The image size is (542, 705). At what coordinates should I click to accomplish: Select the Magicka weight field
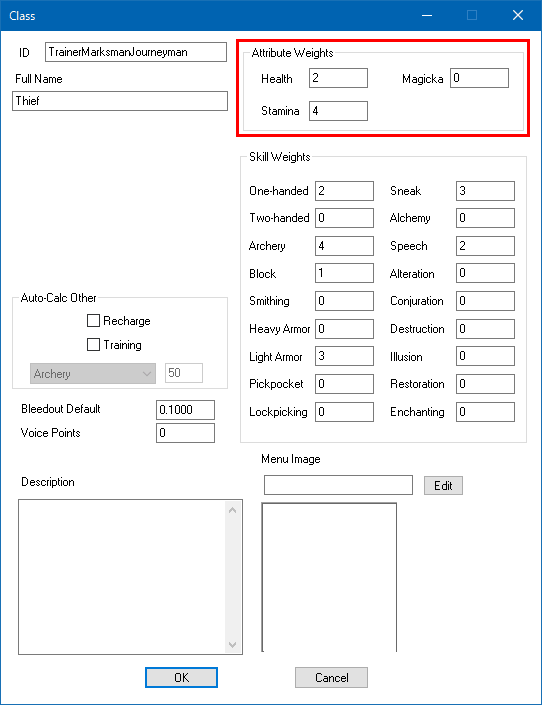479,78
